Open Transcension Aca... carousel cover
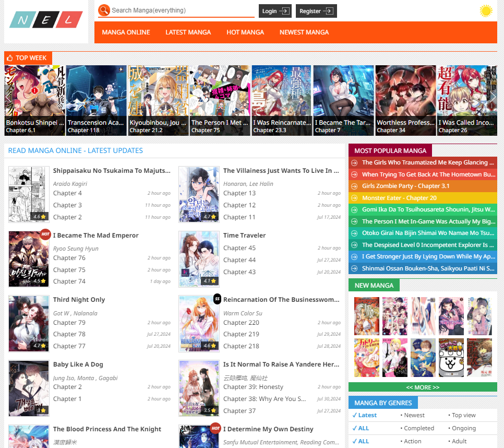Viewport: 504px width, 448px height. click(96, 100)
